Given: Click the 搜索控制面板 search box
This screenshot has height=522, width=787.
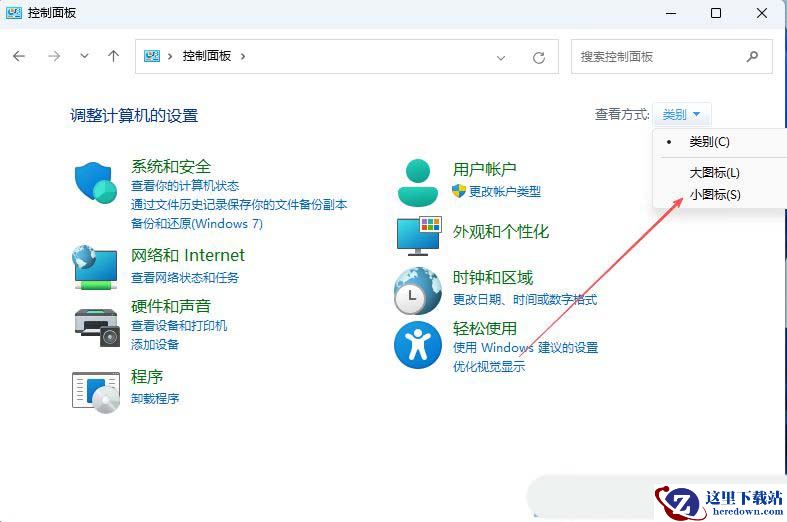Looking at the screenshot, I should (672, 57).
